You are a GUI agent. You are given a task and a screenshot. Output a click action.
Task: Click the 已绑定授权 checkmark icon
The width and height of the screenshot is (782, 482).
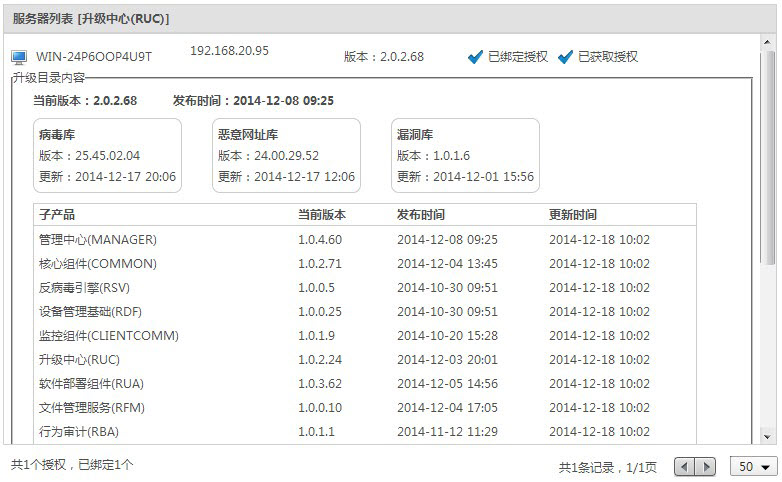476,57
